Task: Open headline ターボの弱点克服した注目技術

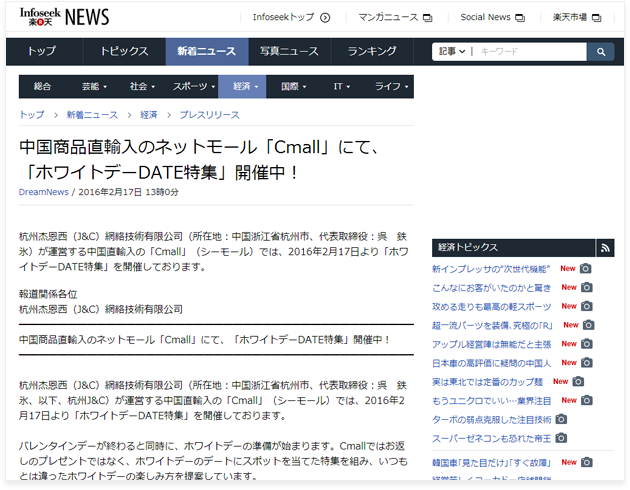Action: pos(491,420)
